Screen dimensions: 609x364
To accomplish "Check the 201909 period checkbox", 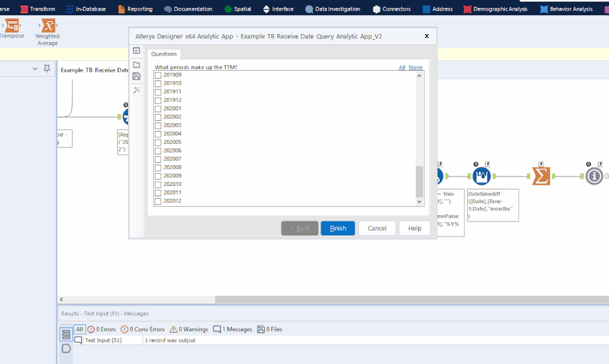I will tap(158, 76).
